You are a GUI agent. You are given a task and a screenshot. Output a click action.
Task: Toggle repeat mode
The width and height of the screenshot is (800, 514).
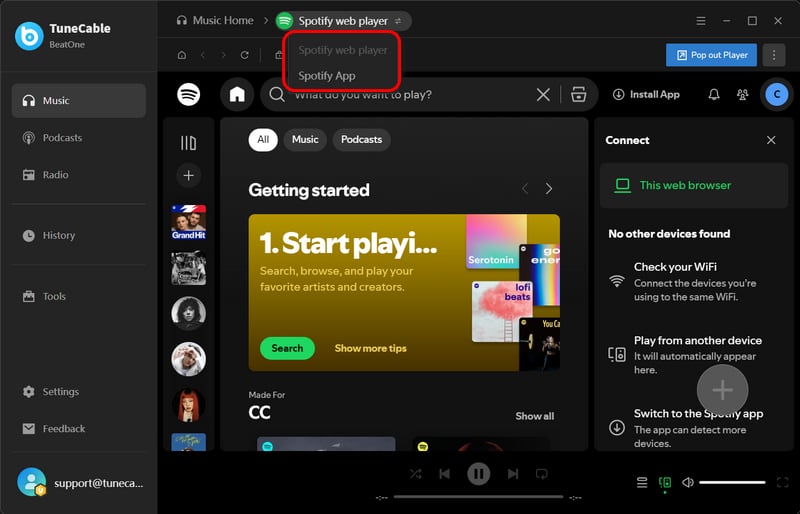click(541, 474)
